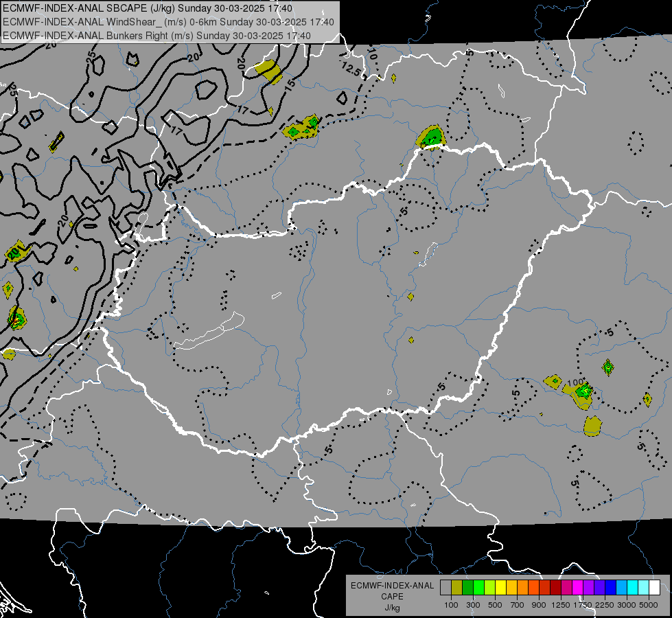Click the 700 value under the legend

(517, 605)
